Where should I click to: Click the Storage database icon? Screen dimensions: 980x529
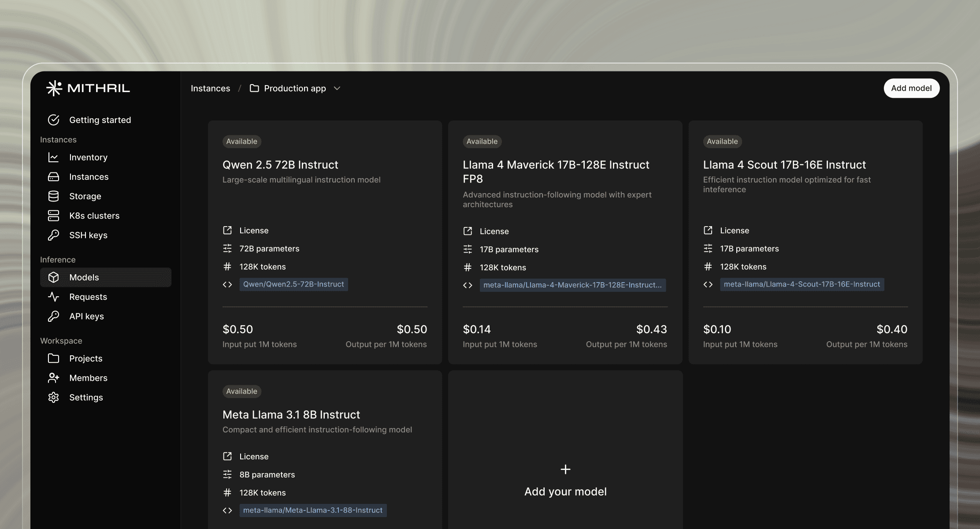point(53,196)
